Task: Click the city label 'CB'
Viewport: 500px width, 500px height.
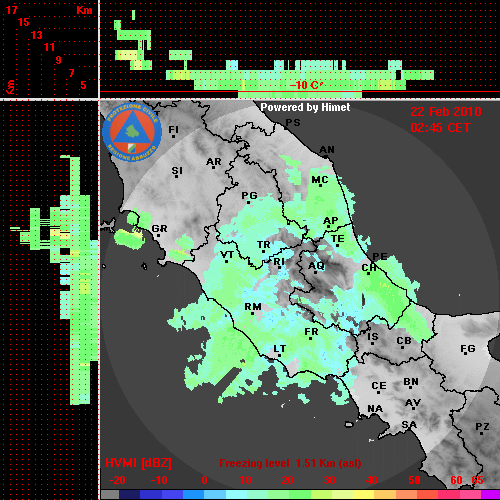Action: (404, 341)
